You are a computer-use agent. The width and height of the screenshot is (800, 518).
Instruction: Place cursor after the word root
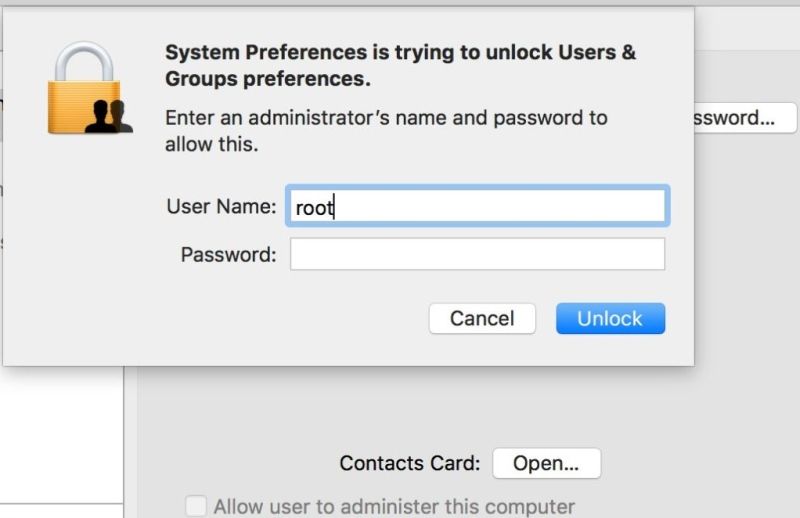coord(334,207)
